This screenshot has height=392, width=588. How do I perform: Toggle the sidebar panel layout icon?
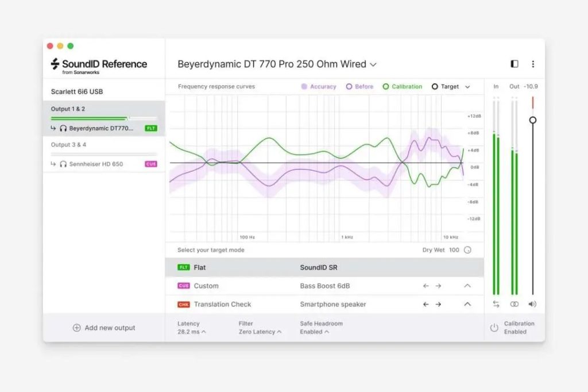tap(514, 64)
